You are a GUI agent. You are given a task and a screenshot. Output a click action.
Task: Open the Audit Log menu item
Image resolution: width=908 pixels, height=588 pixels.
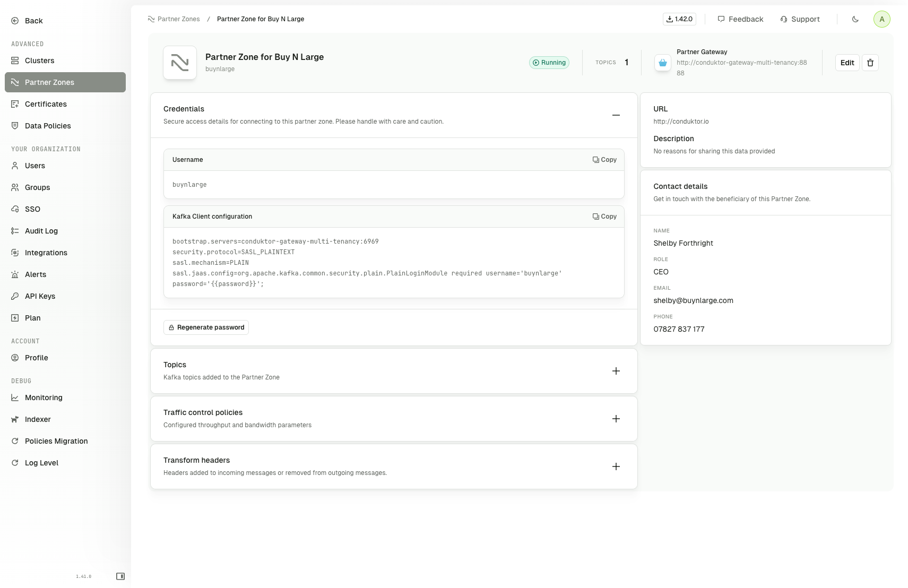[41, 231]
